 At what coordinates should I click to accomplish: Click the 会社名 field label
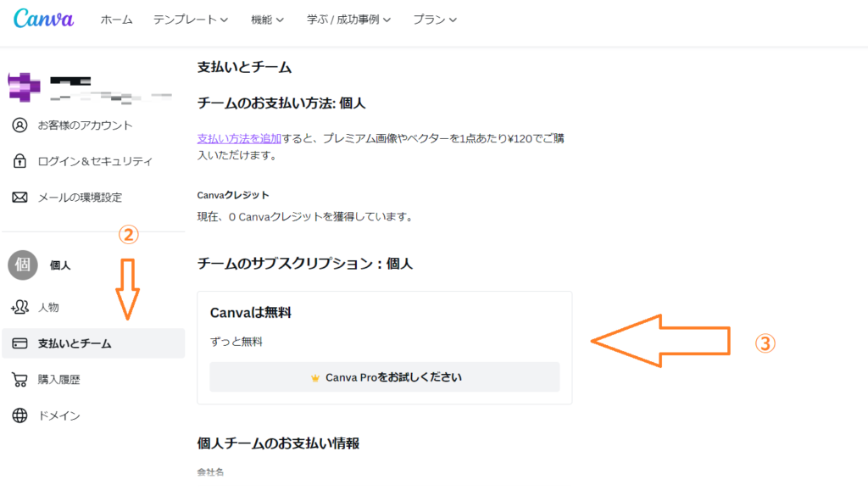(210, 472)
